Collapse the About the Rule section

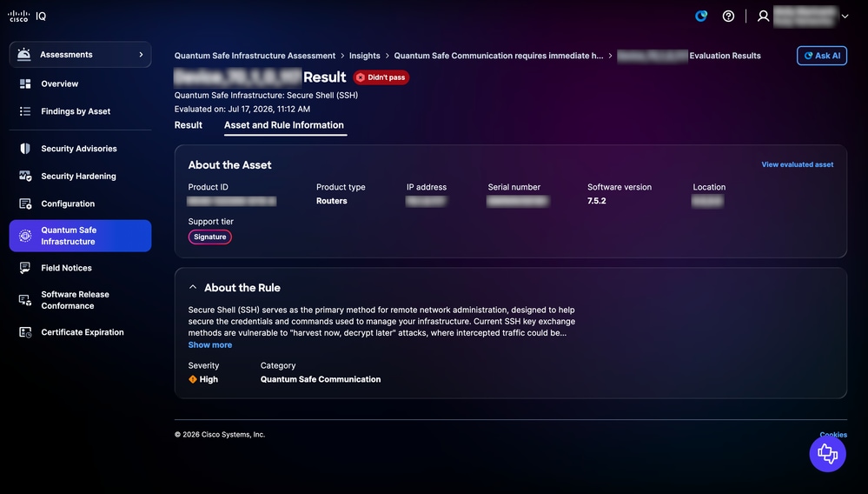tap(193, 287)
